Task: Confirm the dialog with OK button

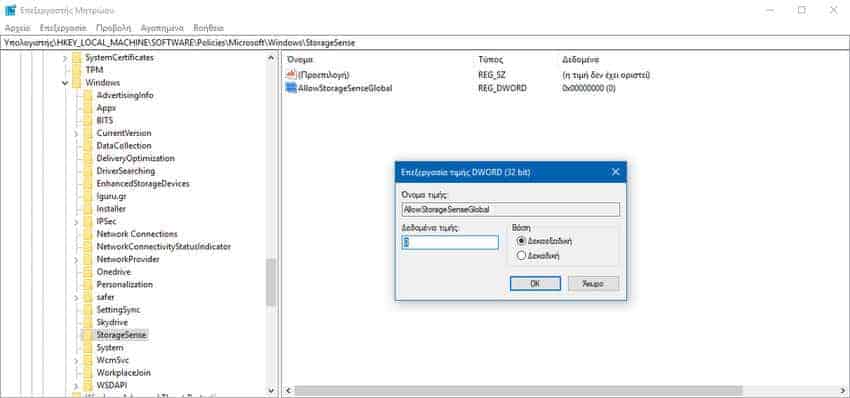Action: [535, 284]
